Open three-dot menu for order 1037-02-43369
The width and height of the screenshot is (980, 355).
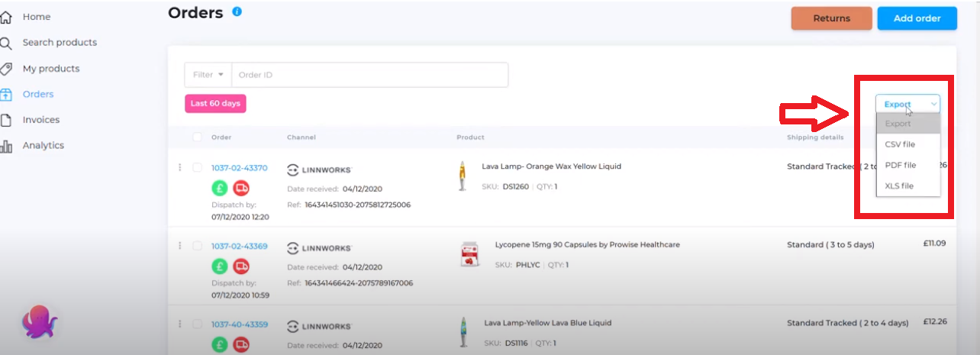(180, 246)
